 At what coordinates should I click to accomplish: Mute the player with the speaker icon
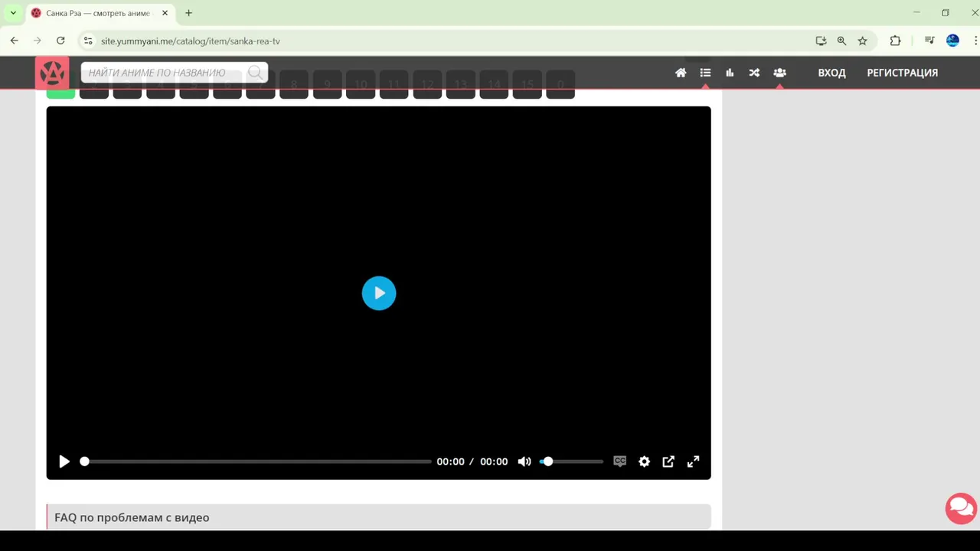pyautogui.click(x=524, y=461)
